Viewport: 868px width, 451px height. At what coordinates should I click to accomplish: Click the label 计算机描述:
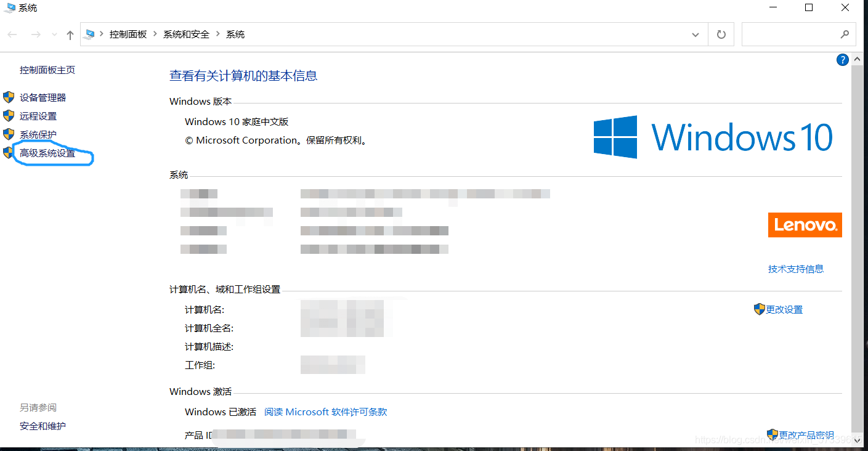(x=209, y=346)
